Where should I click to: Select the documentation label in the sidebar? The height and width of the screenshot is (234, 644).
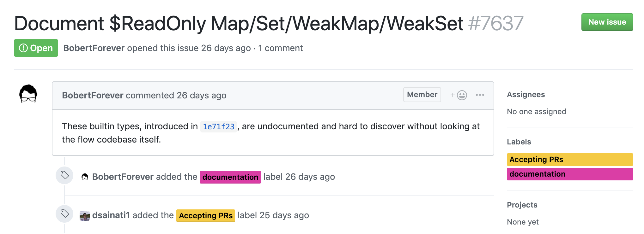click(537, 174)
